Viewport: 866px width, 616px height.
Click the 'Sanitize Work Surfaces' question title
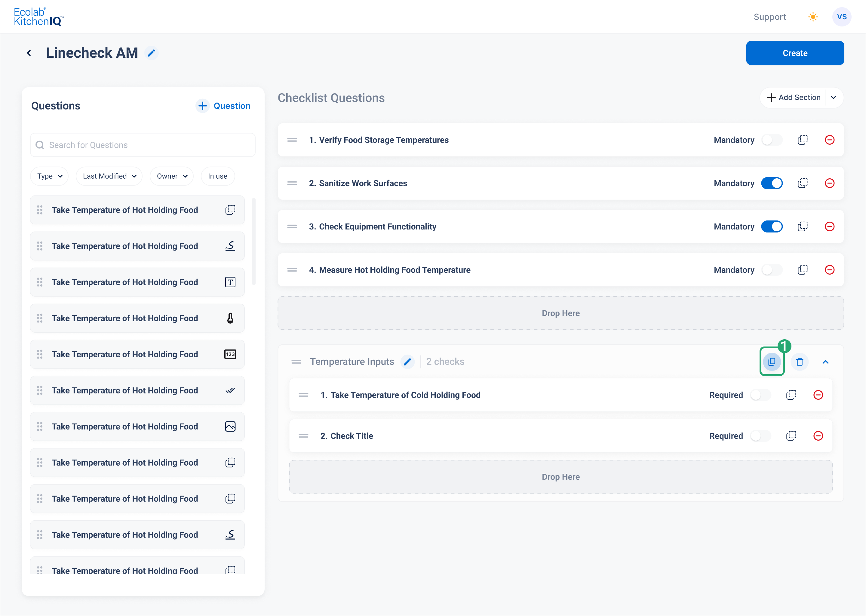(x=363, y=183)
